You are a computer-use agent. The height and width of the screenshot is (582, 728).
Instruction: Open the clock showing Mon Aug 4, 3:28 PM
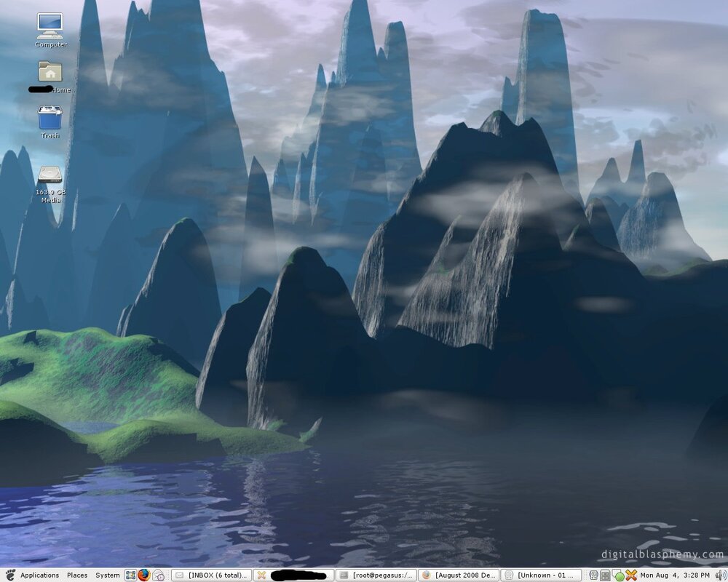click(675, 575)
